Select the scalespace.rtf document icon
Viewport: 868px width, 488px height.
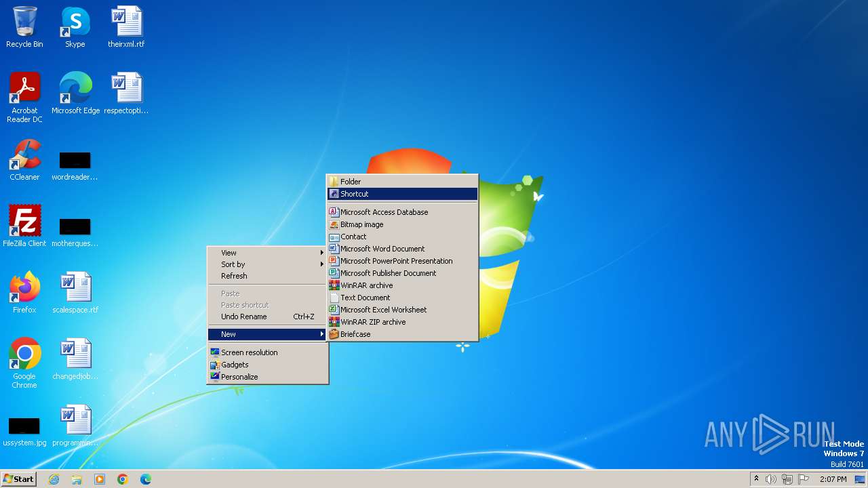point(75,293)
